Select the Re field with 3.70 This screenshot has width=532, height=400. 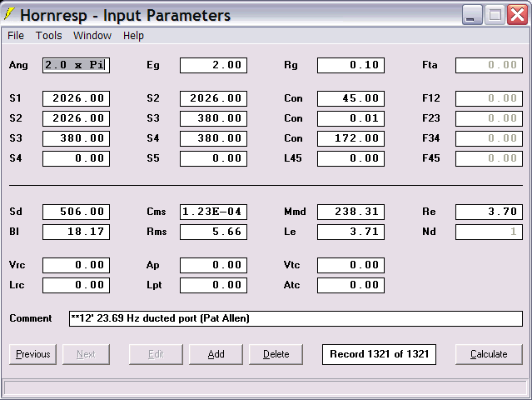click(x=489, y=212)
